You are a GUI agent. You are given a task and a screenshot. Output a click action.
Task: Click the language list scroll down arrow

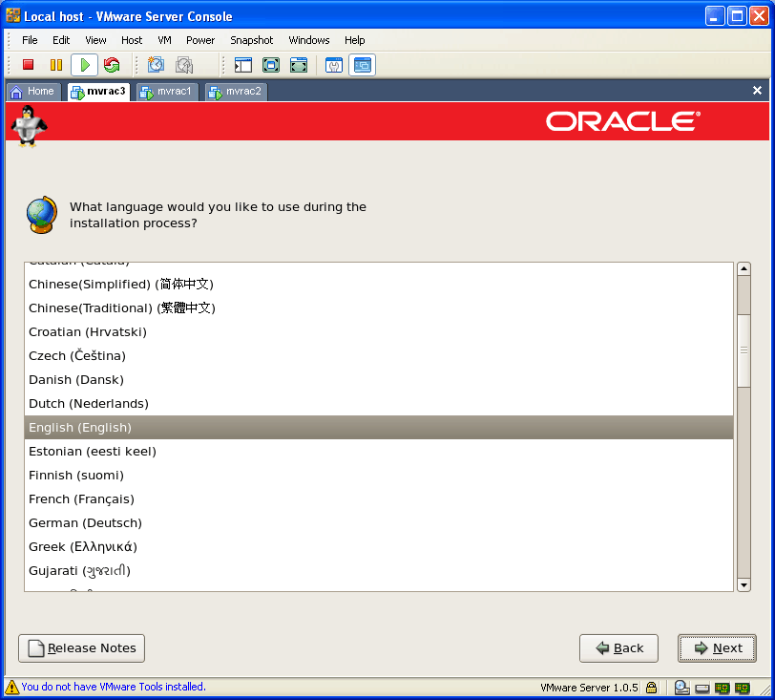coord(744,584)
